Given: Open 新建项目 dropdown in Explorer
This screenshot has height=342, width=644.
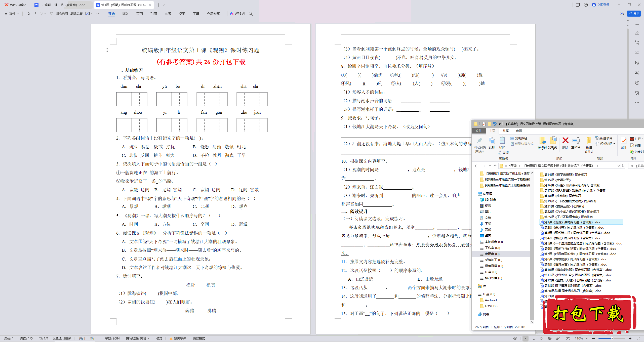Looking at the screenshot, I should [x=605, y=138].
